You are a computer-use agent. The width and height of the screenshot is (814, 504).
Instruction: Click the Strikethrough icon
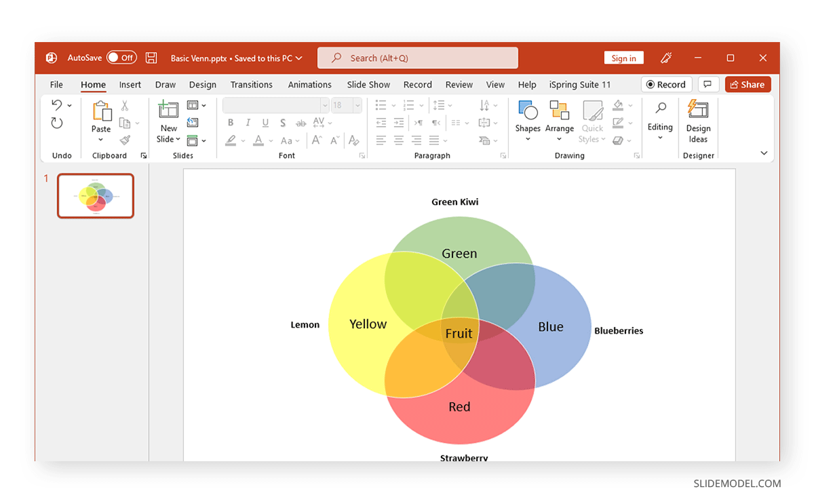pos(301,123)
